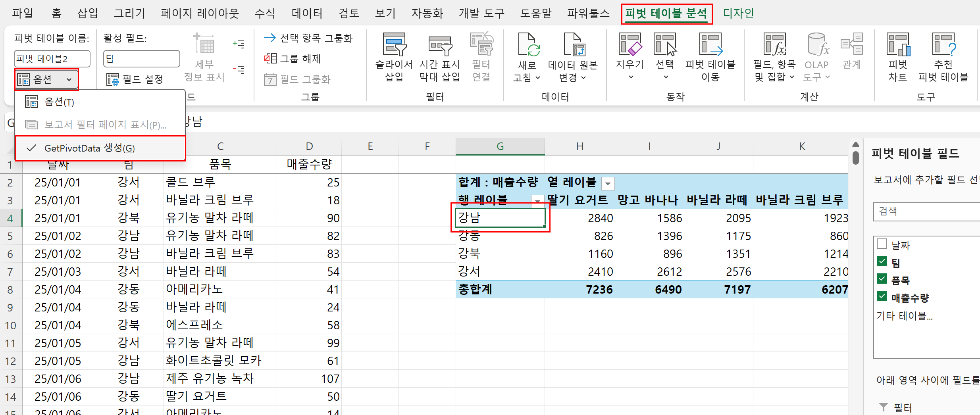This screenshot has width=980, height=415.
Task: Click the 총합계 cell in pivot table
Action: tap(500, 289)
